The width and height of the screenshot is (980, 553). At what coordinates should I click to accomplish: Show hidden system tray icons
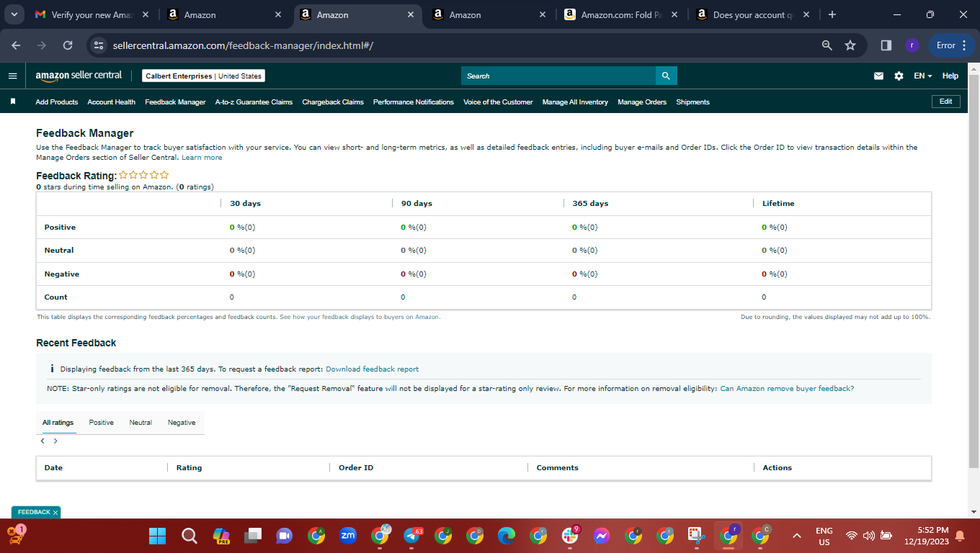(797, 536)
